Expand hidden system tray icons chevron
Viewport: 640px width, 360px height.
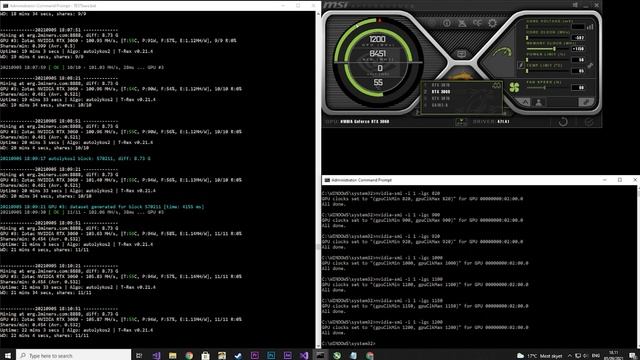coord(570,356)
